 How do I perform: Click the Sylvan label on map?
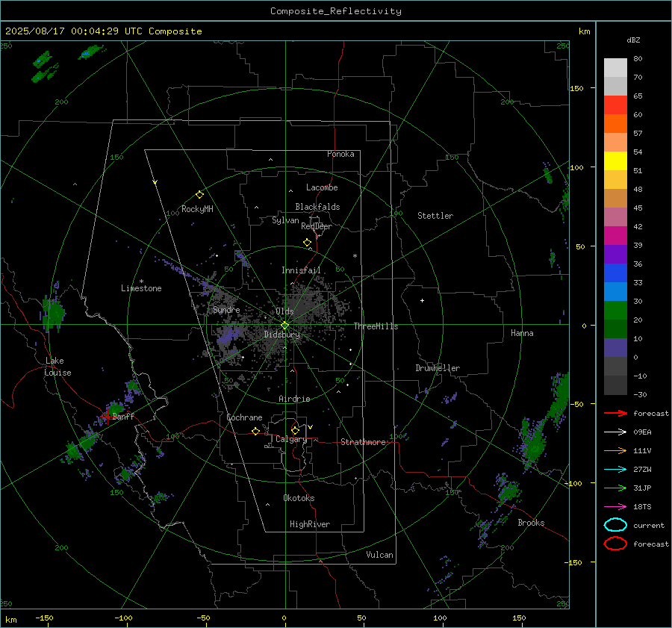pos(285,221)
